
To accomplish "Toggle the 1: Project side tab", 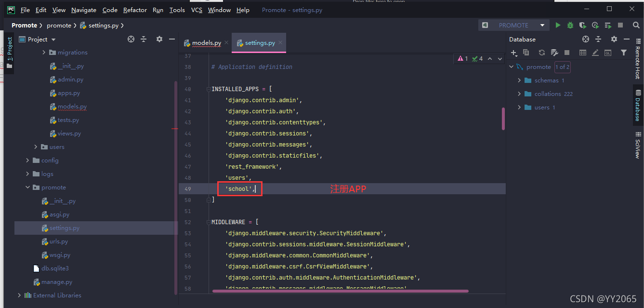I will (x=9, y=52).
